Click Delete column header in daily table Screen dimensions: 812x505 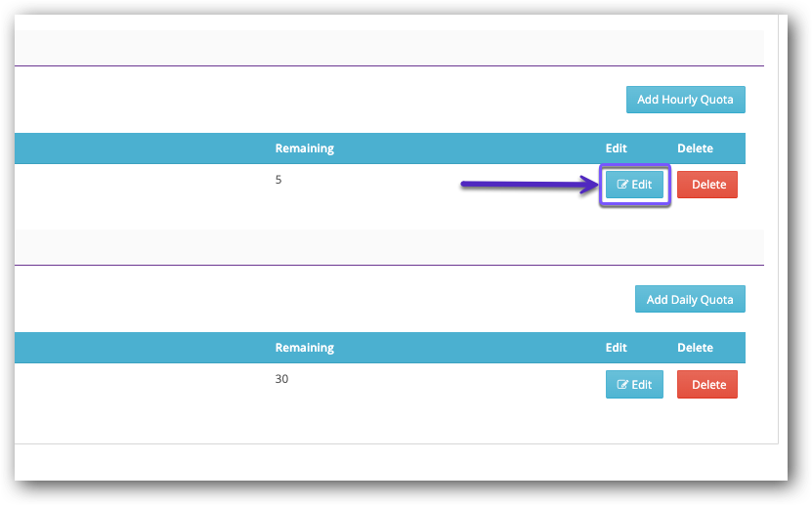[x=695, y=348]
